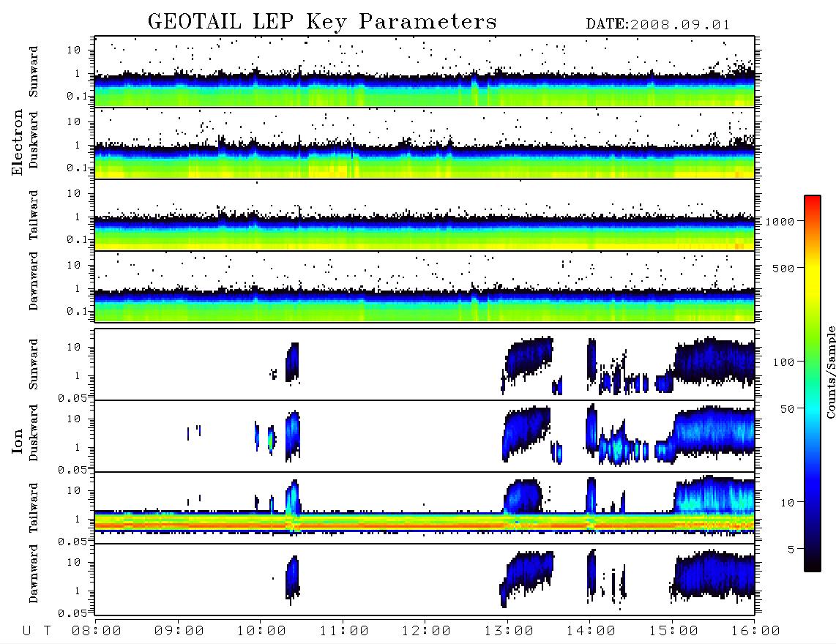This screenshot has width=836, height=644.
Task: Click the Ion Sunward spectrogram panel
Action: coord(425,364)
